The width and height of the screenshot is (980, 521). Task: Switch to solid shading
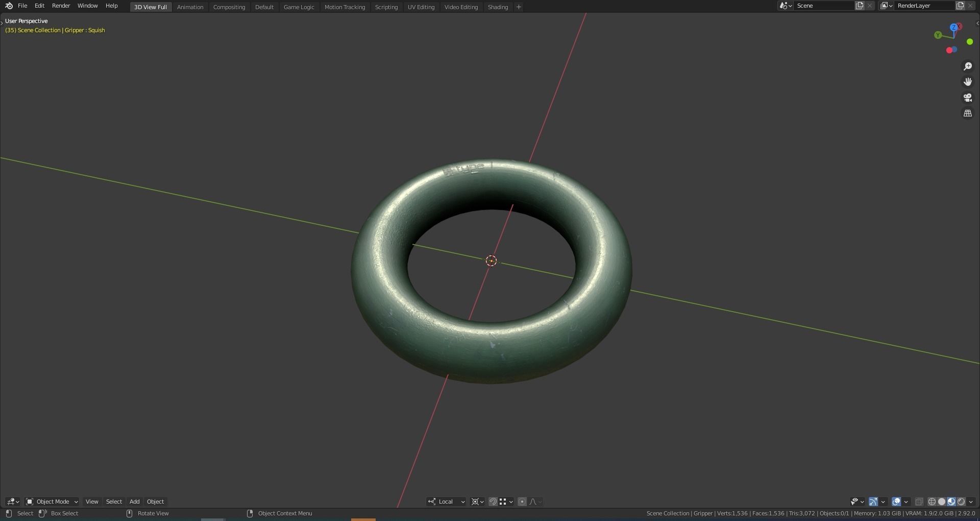(x=942, y=502)
